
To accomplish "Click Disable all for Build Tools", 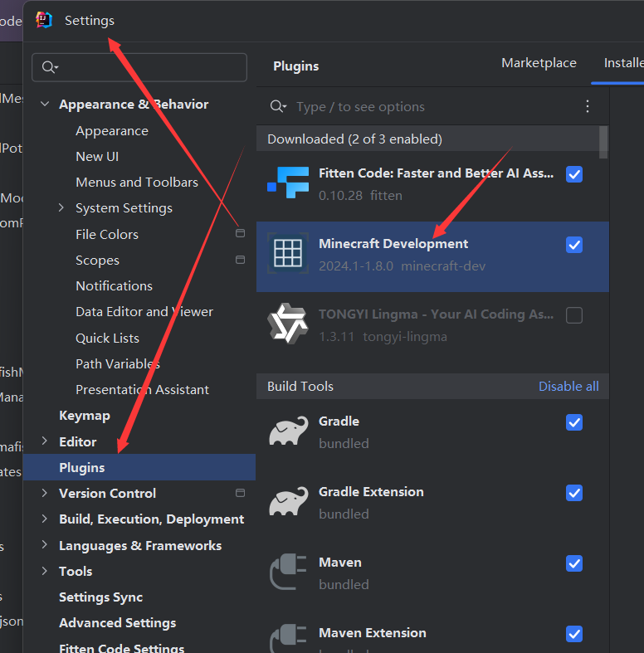I will point(568,387).
